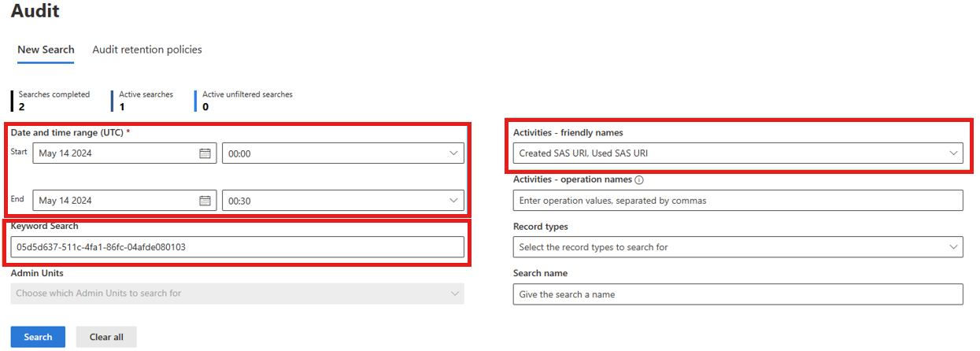Switch to the New Search tab
Viewport: 980px width, 351px height.
46,50
